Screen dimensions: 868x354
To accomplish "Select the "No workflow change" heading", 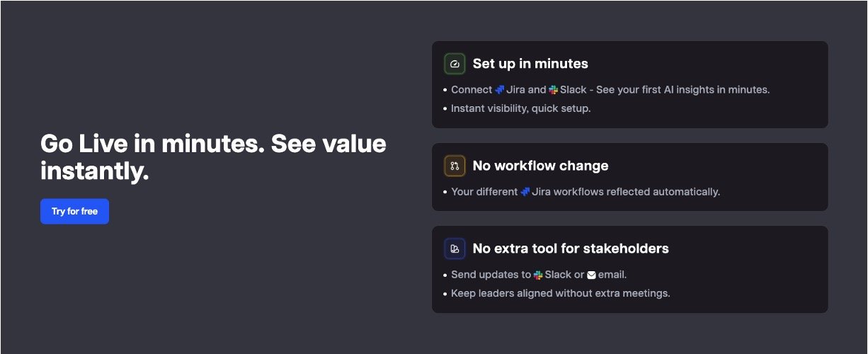I will tap(540, 166).
